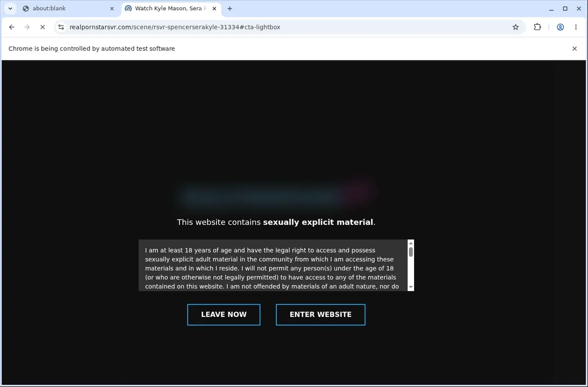This screenshot has width=588, height=387.
Task: Open a new tab with plus button
Action: 230,8
